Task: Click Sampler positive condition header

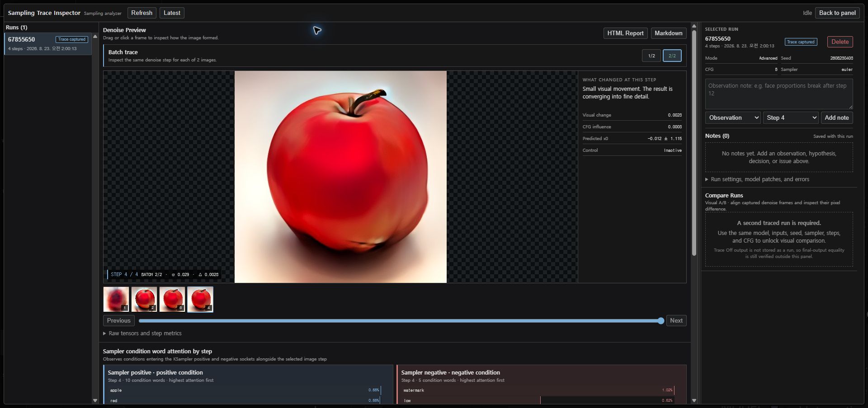Action: (x=155, y=373)
